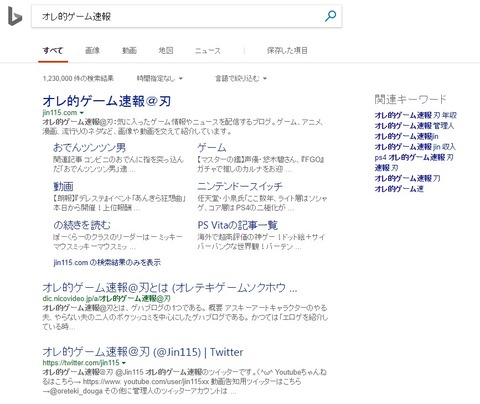The height and width of the screenshot is (404, 480).
Task: Switch to the 動画 tab
Action: tap(129, 51)
